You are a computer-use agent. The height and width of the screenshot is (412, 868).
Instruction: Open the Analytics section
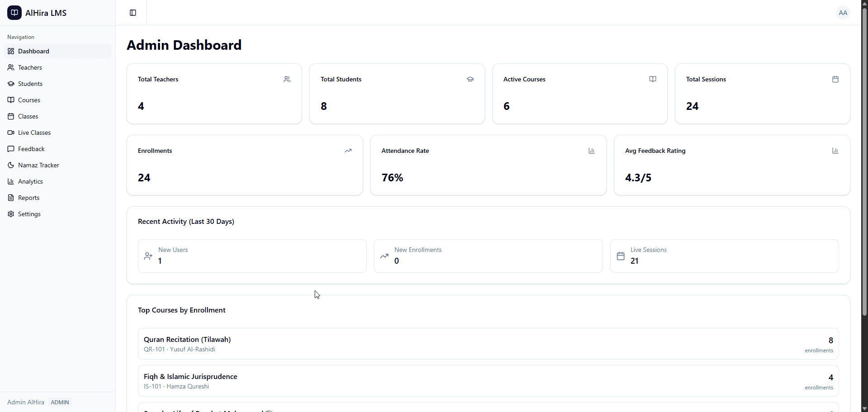(x=30, y=181)
